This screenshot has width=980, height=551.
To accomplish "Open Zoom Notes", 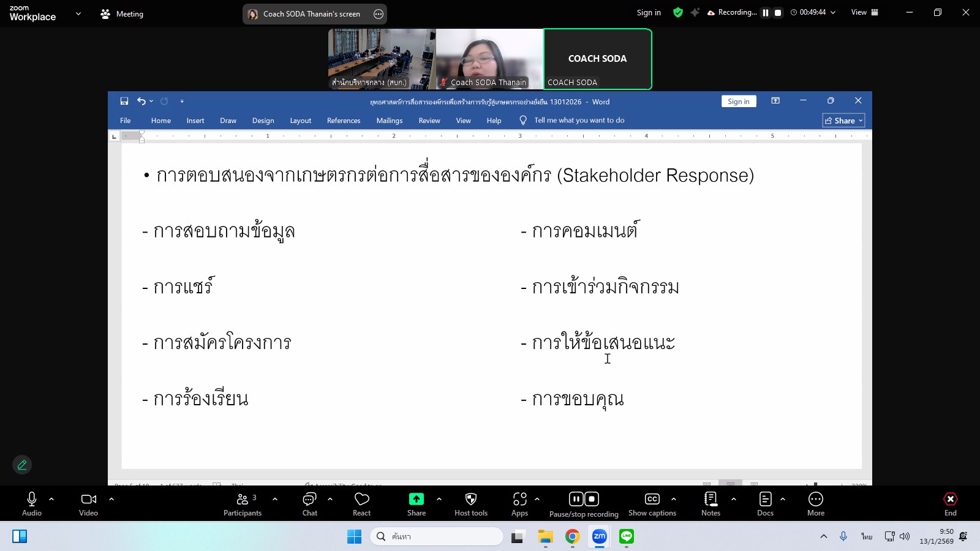I will coord(710,503).
